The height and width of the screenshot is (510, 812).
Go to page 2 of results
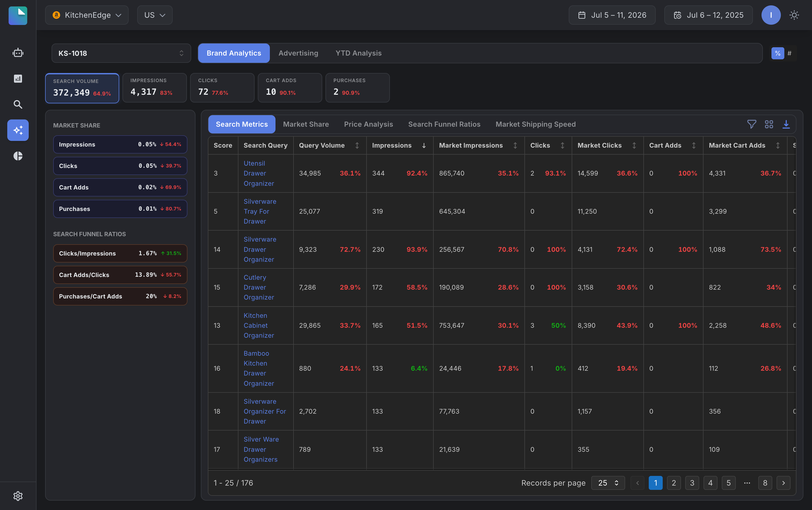[674, 483]
